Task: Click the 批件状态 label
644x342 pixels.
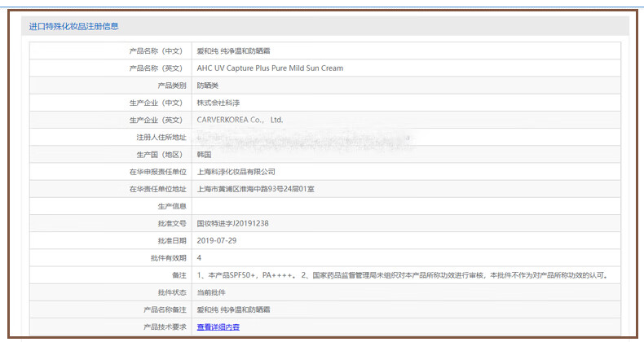Action: pyautogui.click(x=172, y=292)
